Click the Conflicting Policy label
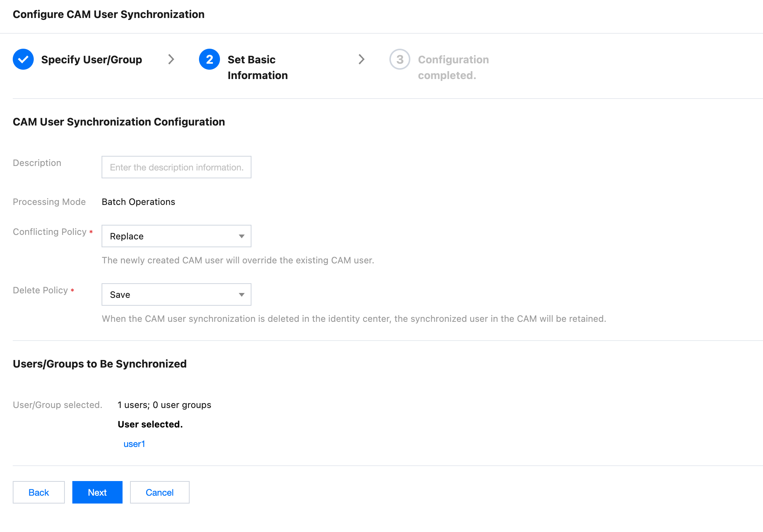This screenshot has height=532, width=763. 50,232
